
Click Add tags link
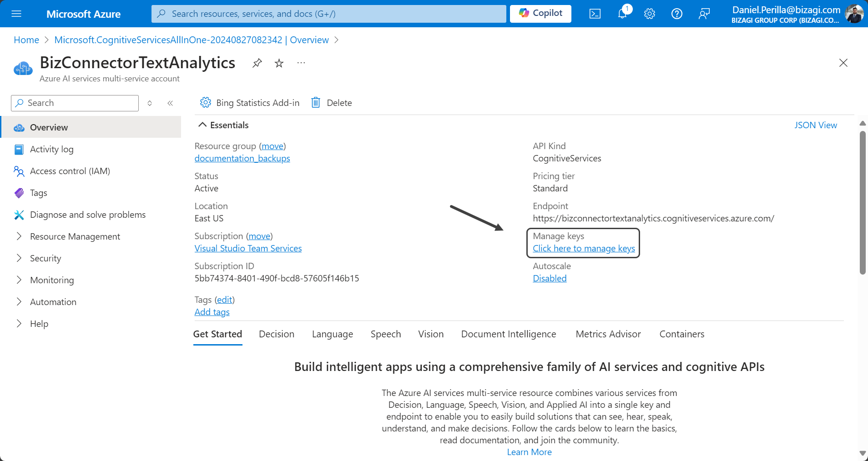coord(212,312)
